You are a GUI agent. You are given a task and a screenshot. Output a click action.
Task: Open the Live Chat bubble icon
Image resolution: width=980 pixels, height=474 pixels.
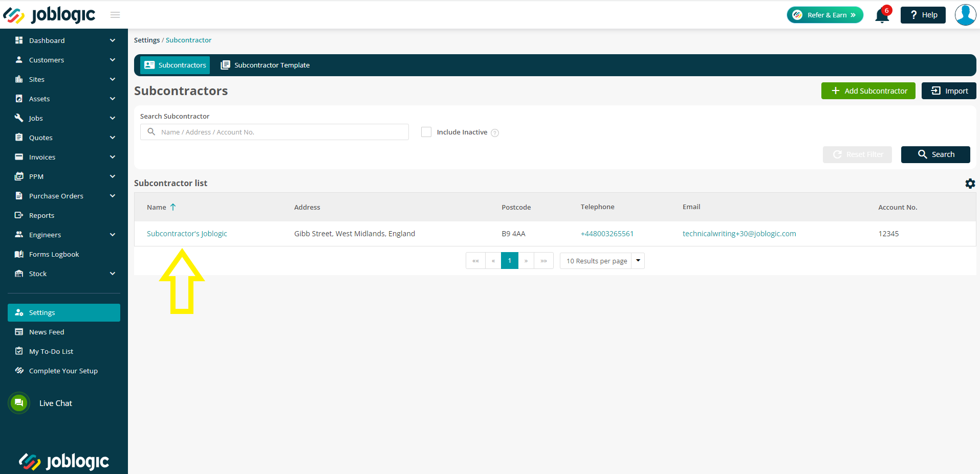tap(19, 403)
